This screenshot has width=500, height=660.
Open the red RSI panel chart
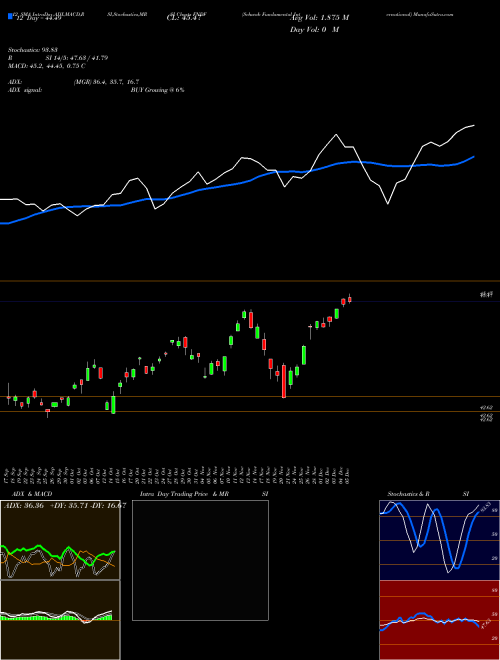point(439,620)
